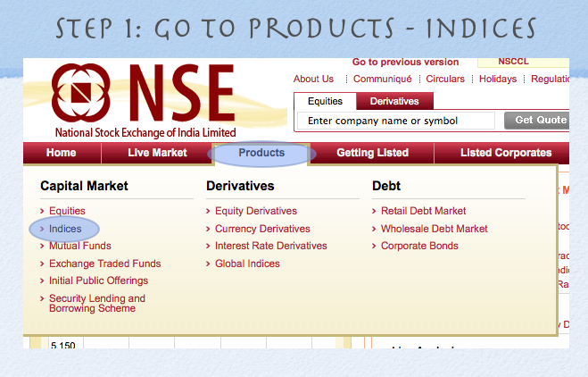The width and height of the screenshot is (588, 377).
Task: Select Corporate Bonds link
Action: point(419,246)
